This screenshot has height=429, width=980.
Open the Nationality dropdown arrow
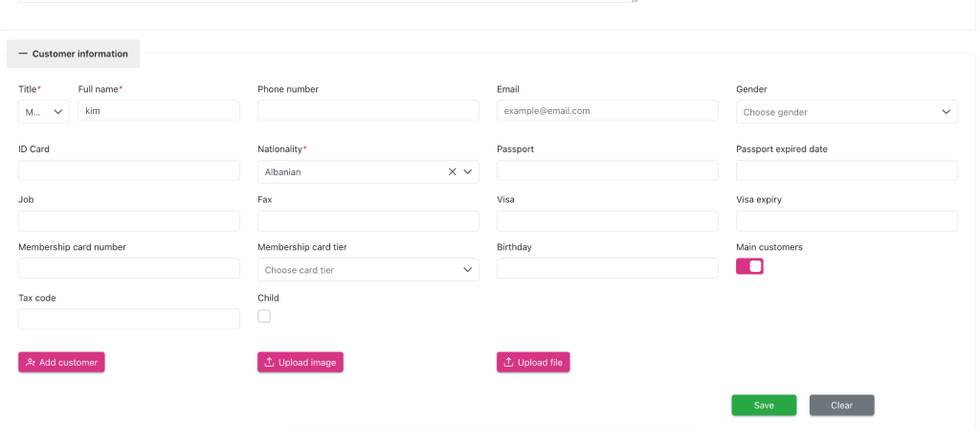469,172
